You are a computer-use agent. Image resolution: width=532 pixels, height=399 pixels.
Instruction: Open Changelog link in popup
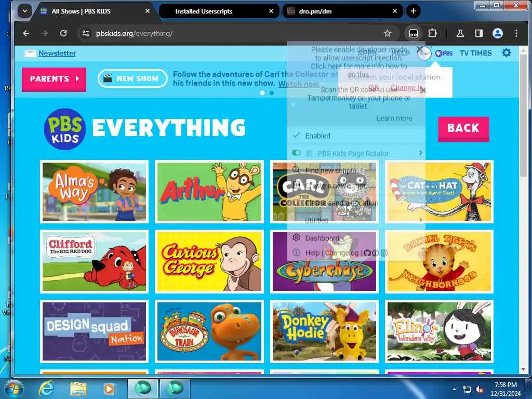[x=342, y=253]
